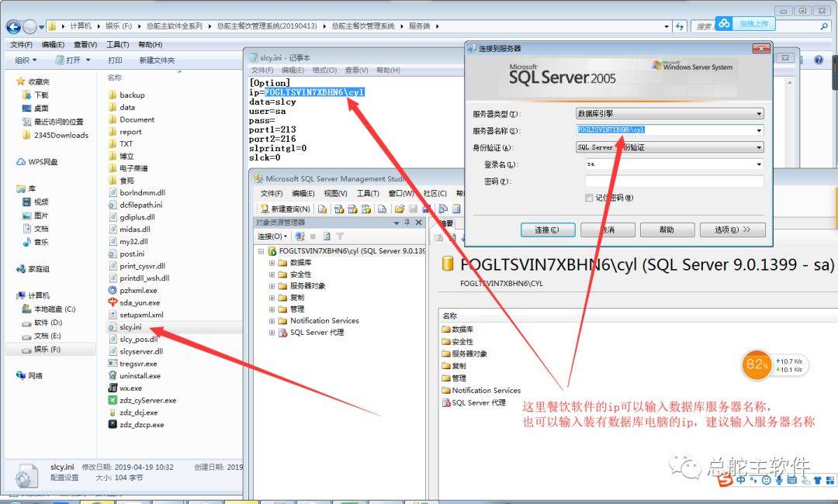Select sda_yun.exe file icon in Explorer
This screenshot has width=838, height=504.
point(113,302)
